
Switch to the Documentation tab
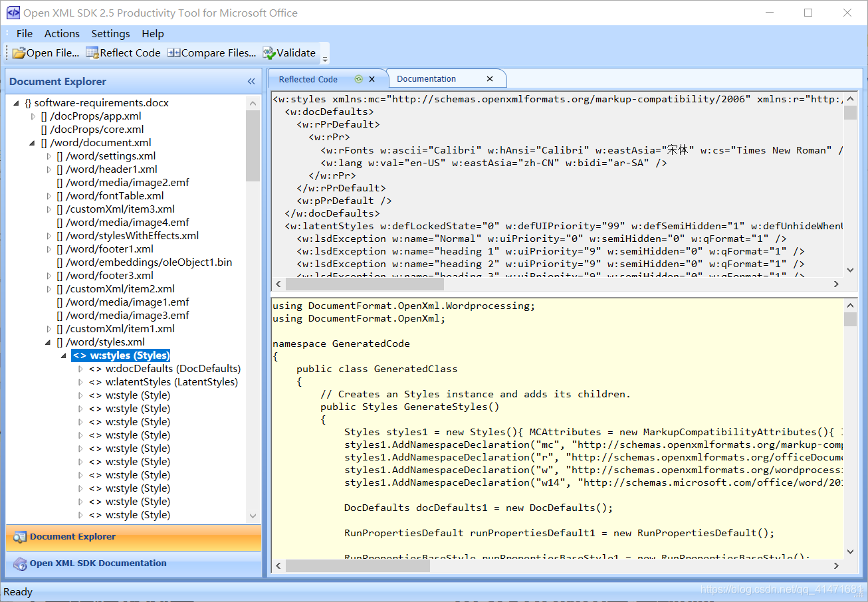426,79
